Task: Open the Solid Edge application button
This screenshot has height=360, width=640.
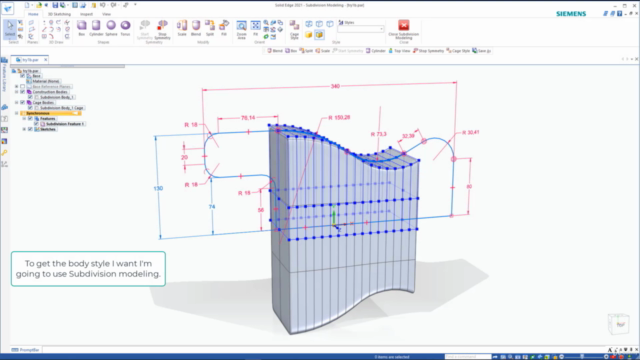Action: tap(8, 8)
